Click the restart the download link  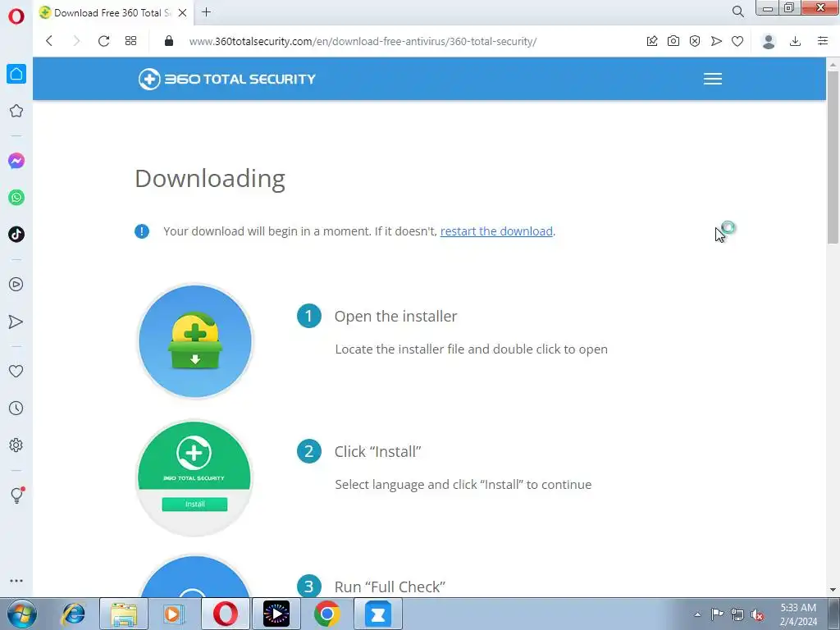[x=496, y=231]
